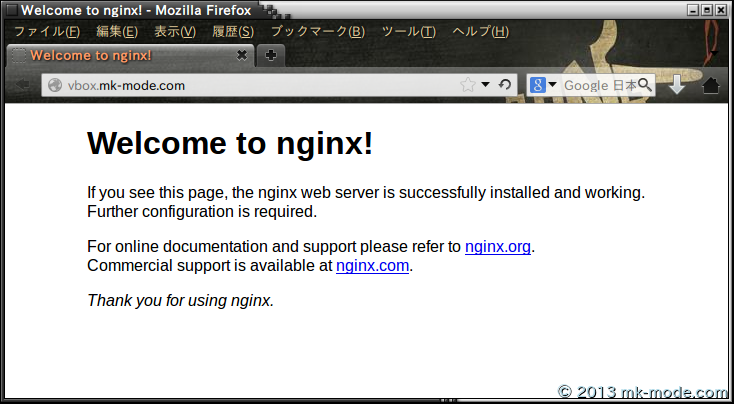Open the Google search engine selector
The width and height of the screenshot is (734, 404).
tap(543, 85)
